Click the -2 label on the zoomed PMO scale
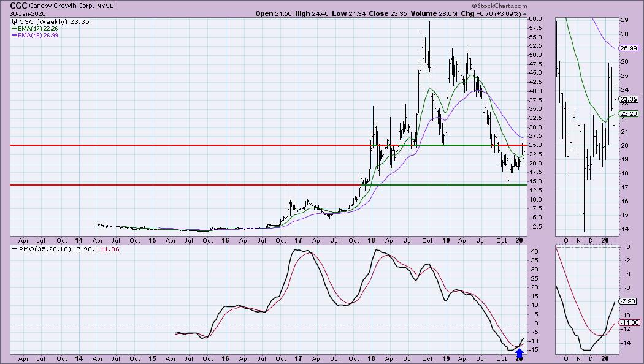The height and width of the screenshot is (364, 644). point(628,260)
